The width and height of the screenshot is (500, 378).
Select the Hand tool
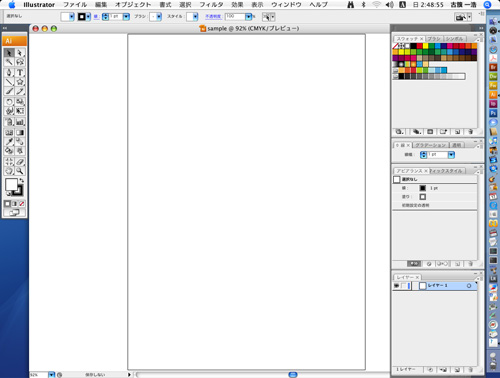pyautogui.click(x=9, y=171)
